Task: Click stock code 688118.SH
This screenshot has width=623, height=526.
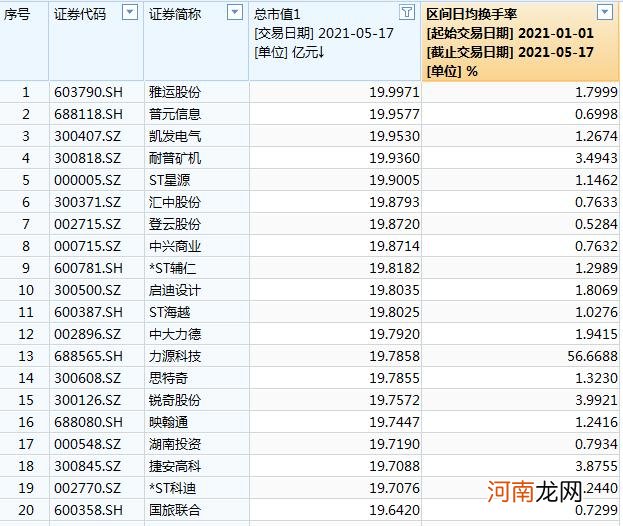Action: pyautogui.click(x=88, y=114)
